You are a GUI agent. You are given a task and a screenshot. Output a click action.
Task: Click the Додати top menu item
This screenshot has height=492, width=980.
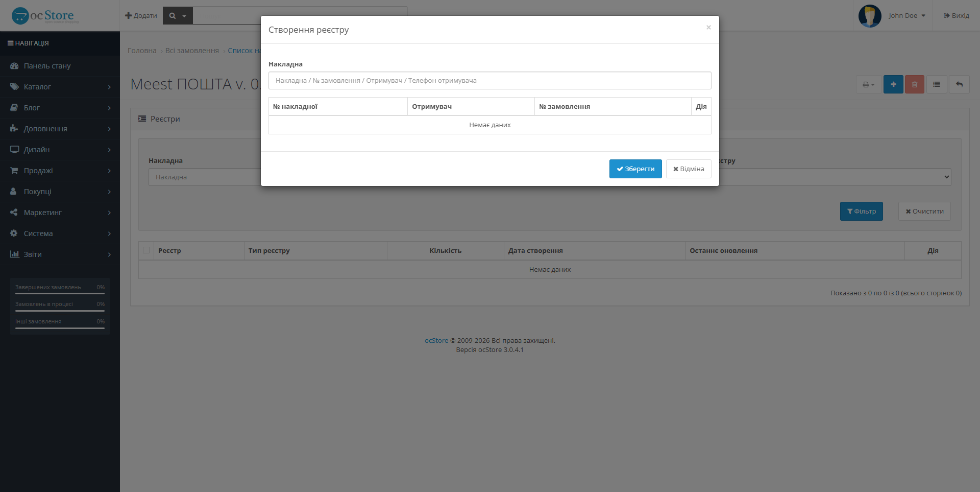141,16
